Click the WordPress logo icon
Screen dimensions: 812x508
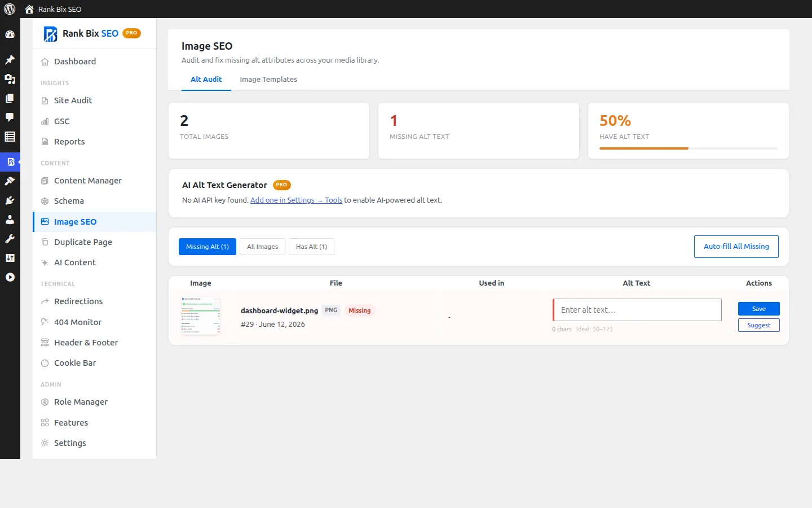(10, 9)
